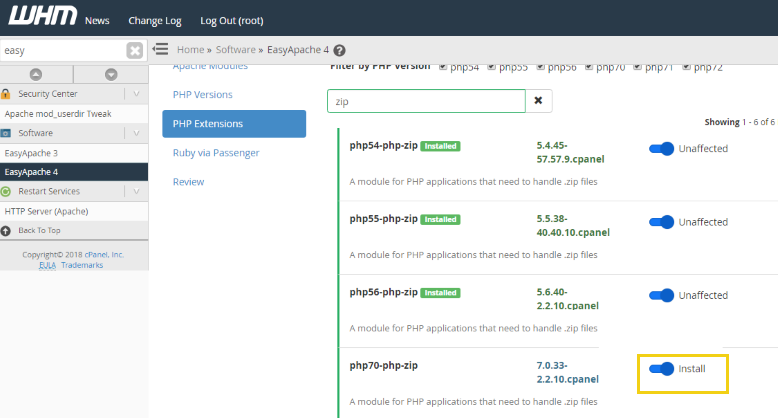Click the Back To Top arrow icon
This screenshot has height=418, width=778.
[6, 230]
